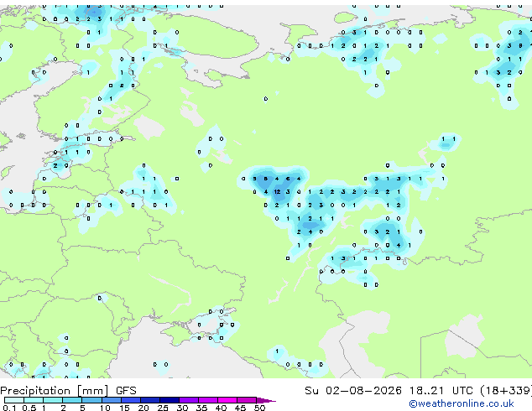This screenshot has height=411, width=532.
Task: Click the '18..21 UTC' time label
Action: [x=441, y=391]
